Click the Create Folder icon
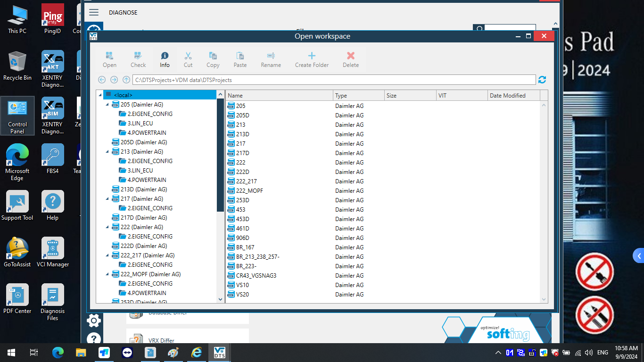Viewport: 644px width, 362px height. (x=312, y=58)
